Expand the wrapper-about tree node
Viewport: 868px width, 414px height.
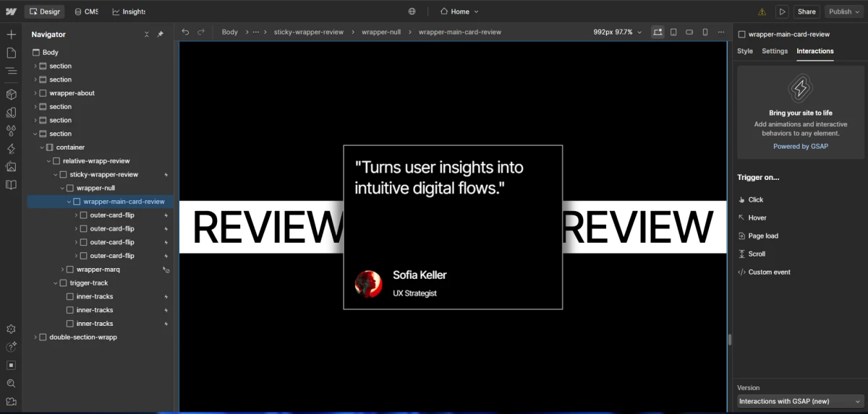[35, 93]
